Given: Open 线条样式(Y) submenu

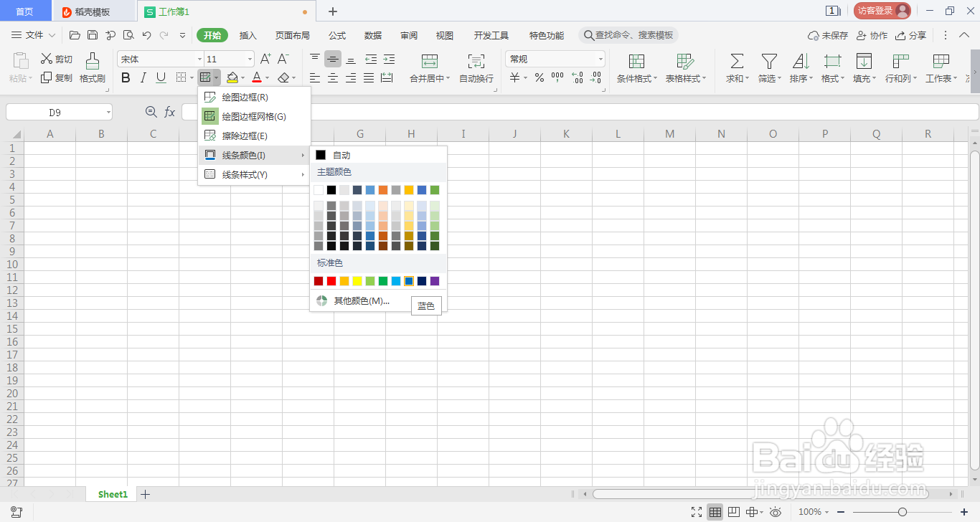Looking at the screenshot, I should coord(254,174).
